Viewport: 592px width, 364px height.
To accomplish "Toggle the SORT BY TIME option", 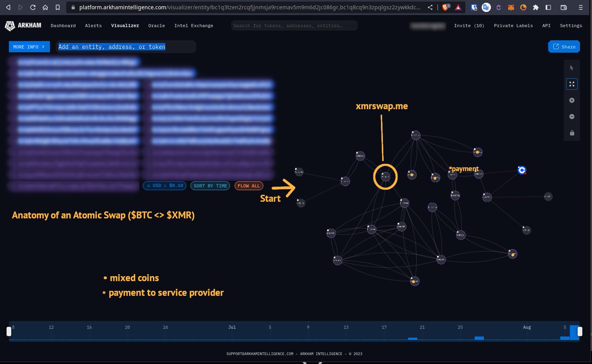I will 210,185.
